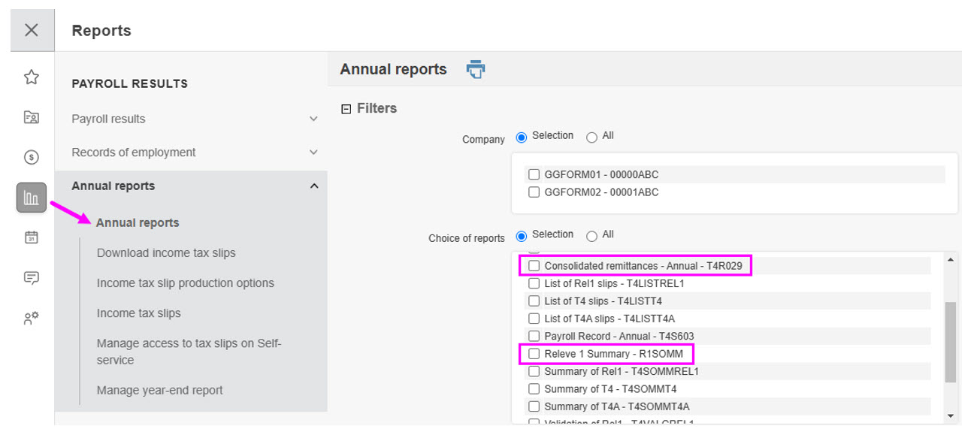
Task: Click the report list scrollbar down arrow
Action: point(950,415)
